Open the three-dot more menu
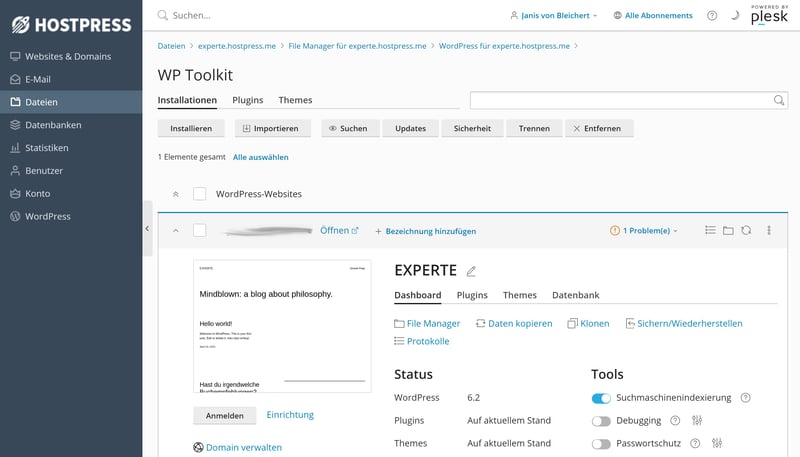 point(769,231)
